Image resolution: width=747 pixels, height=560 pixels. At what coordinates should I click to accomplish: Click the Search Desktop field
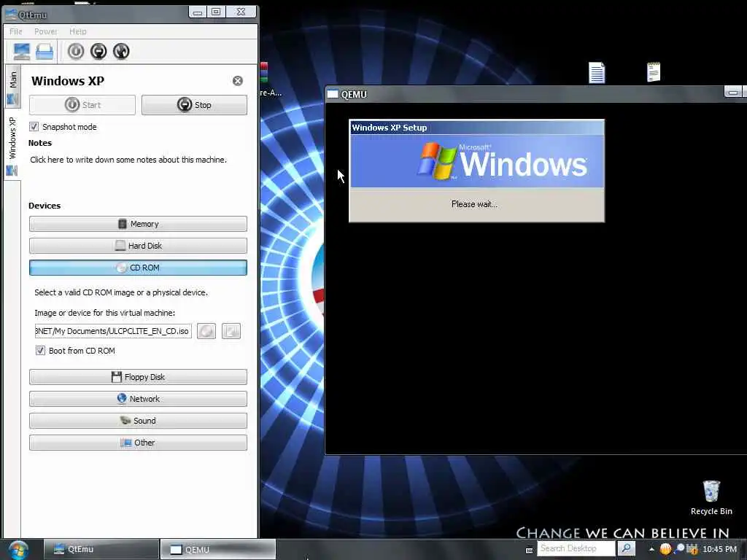click(x=576, y=548)
